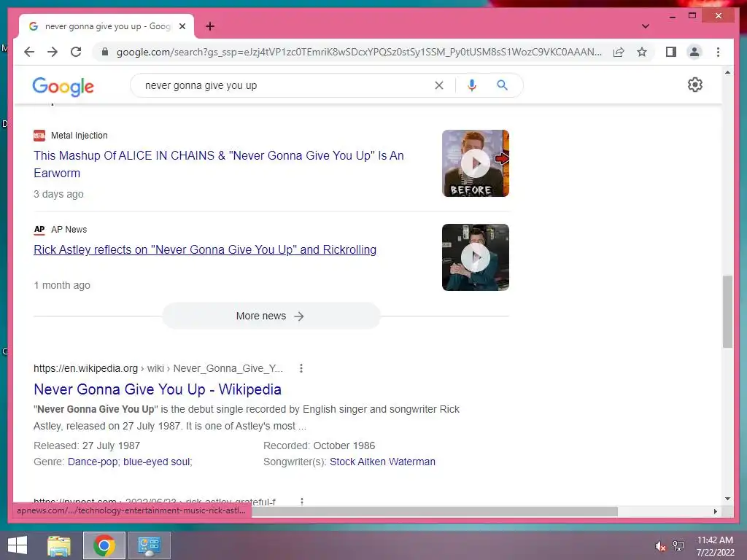Screen dimensions: 747x560
Task: Play the Metal Injection video thumbnail
Action: [476, 163]
